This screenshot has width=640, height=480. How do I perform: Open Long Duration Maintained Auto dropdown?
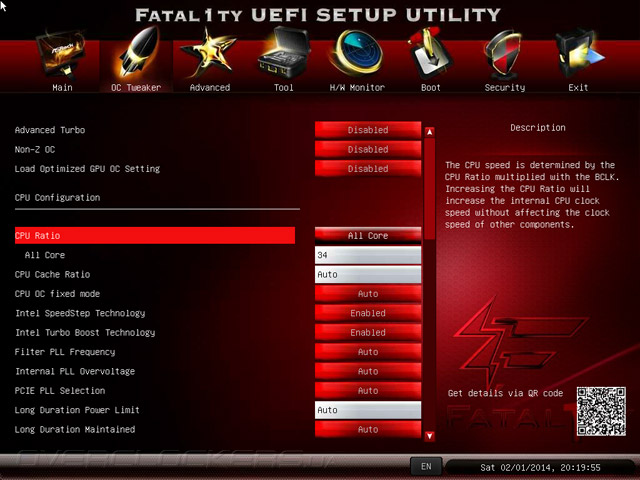coord(368,429)
